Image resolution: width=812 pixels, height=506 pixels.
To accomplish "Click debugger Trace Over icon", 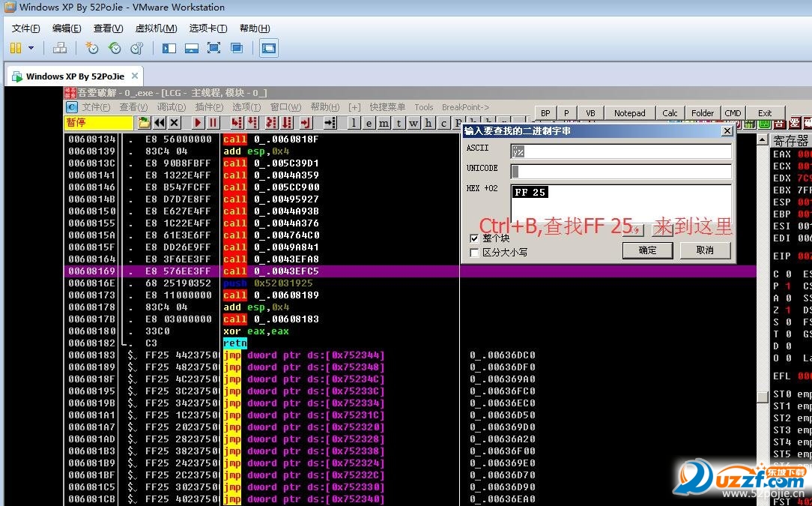I will 286,123.
